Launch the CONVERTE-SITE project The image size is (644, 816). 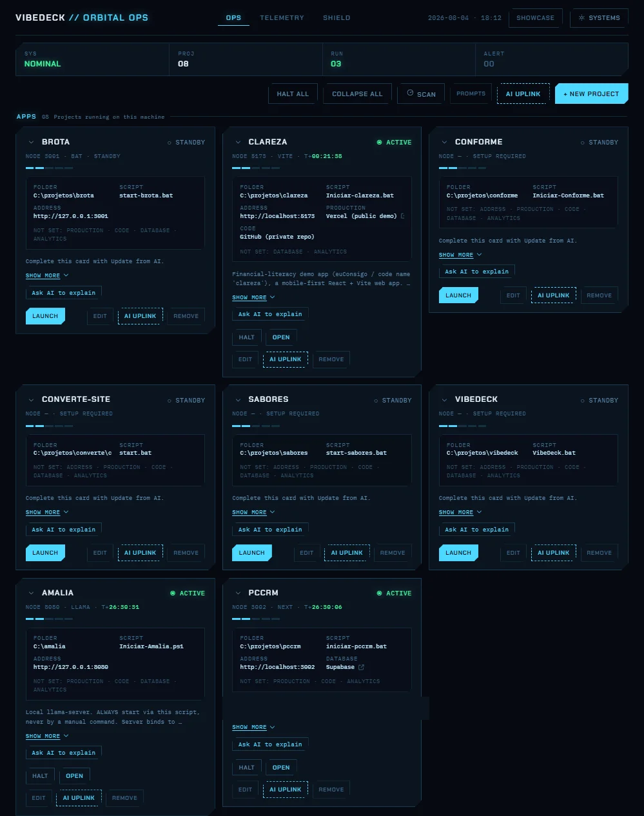pos(45,553)
